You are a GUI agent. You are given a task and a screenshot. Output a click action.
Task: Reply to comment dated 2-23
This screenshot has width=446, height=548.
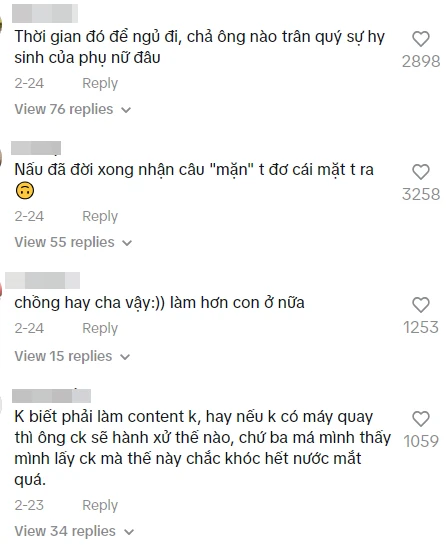(x=100, y=505)
